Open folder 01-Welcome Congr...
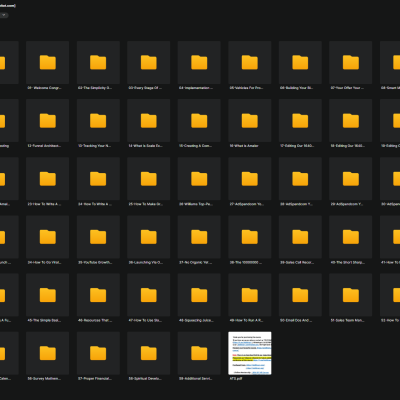 48,63
